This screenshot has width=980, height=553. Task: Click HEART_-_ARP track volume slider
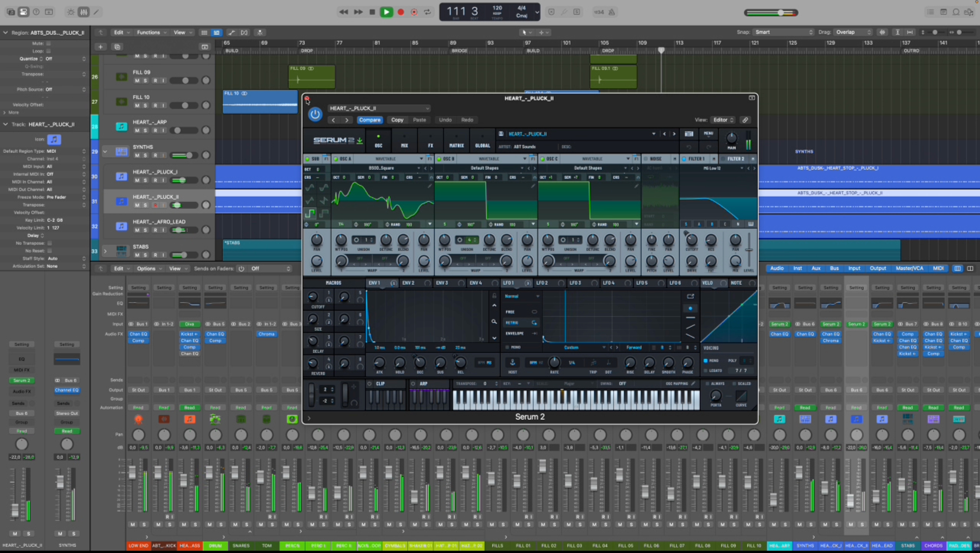(x=184, y=131)
